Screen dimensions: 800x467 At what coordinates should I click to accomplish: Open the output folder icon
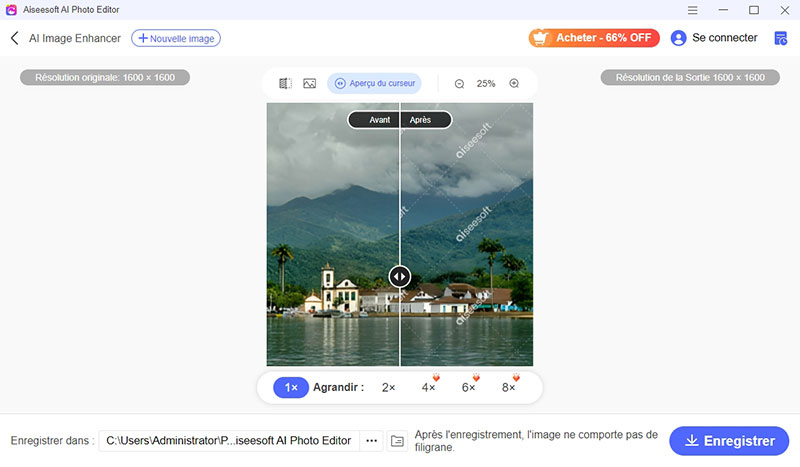tap(397, 441)
